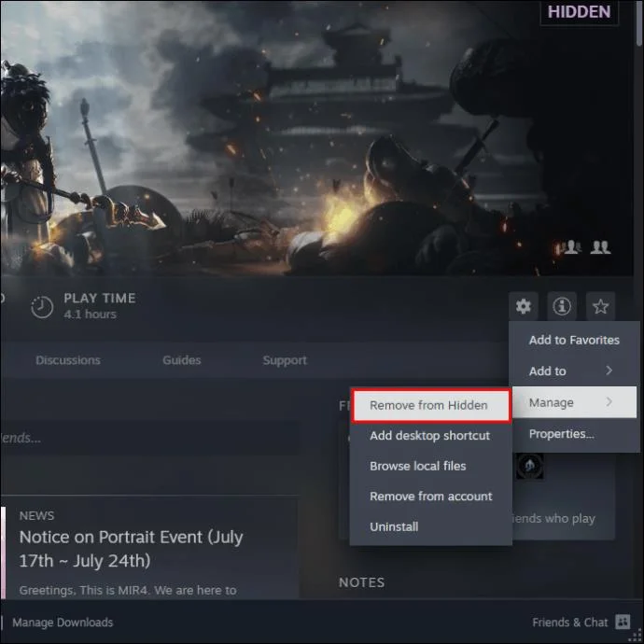The width and height of the screenshot is (644, 644).
Task: Click the favorite star icon
Action: click(x=600, y=306)
